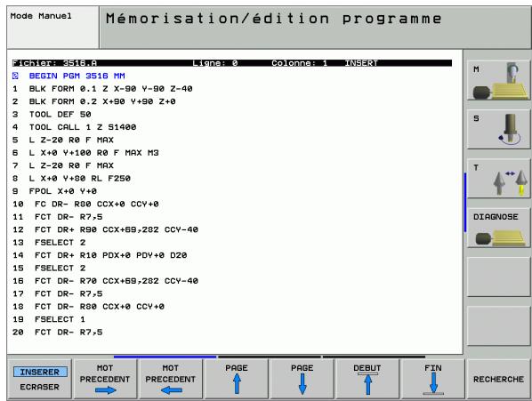
Task: Select line 7 L Z-20 R0 F MAX
Action: coord(63,165)
